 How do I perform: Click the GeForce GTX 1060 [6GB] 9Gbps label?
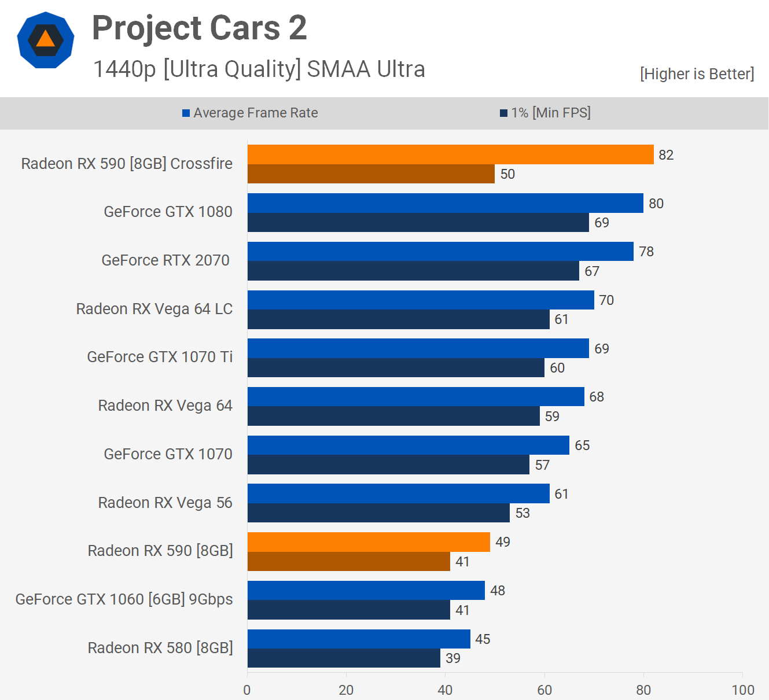(x=124, y=599)
